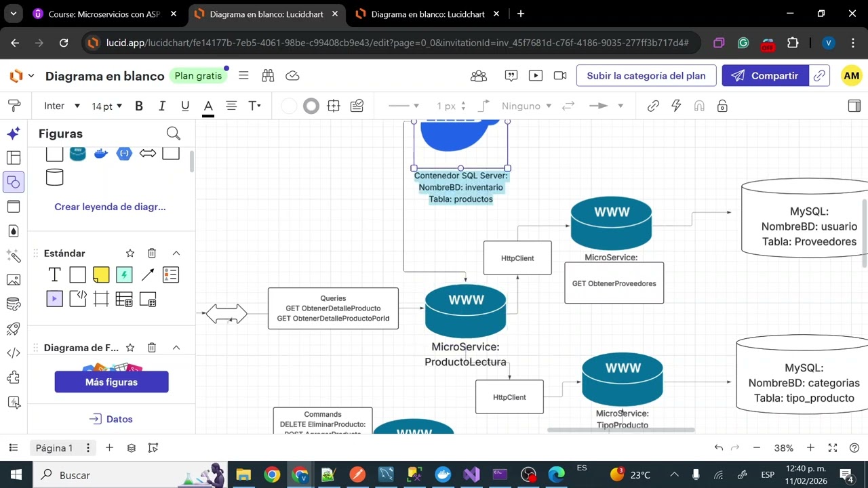Select the yellow sticky note shape
This screenshot has width=868, height=488.
[101, 274]
